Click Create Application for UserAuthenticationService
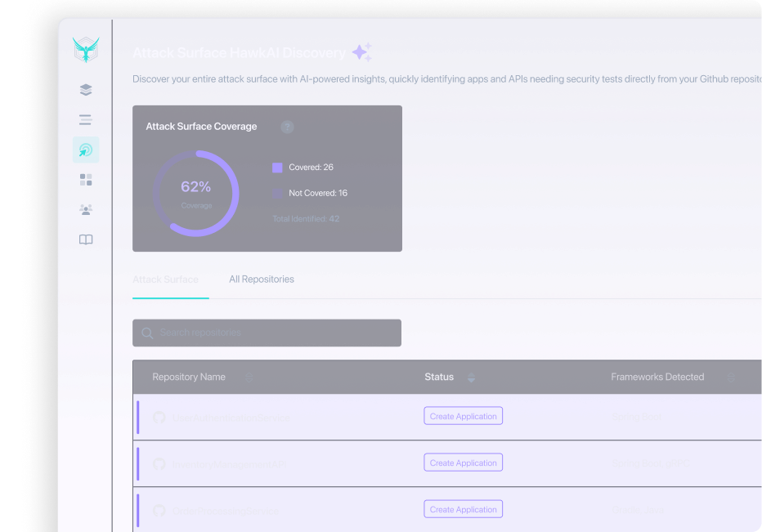762x532 pixels. [x=464, y=417]
